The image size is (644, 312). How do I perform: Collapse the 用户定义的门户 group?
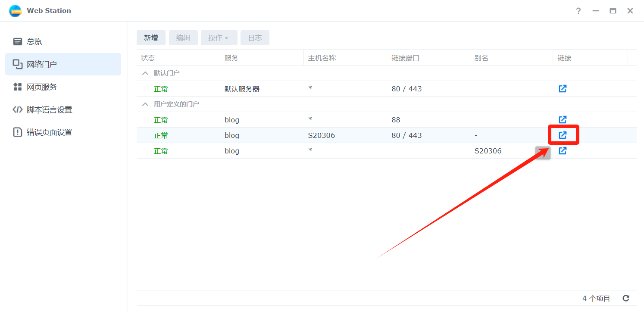[x=145, y=104]
